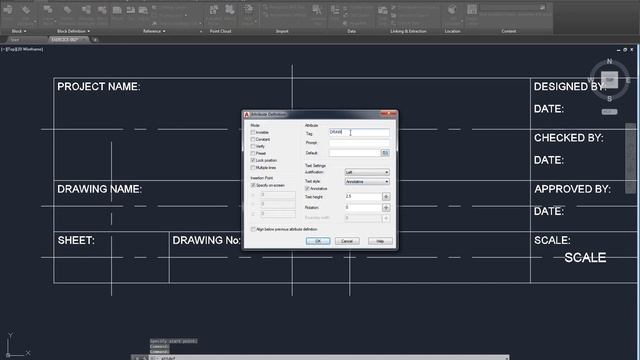Expand the Text style dropdown
This screenshot has height=360, width=640.
367,182
